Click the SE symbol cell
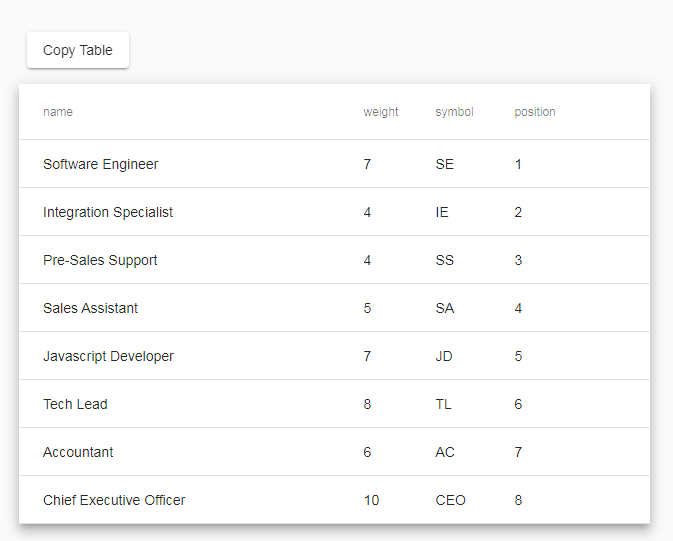673x541 pixels. [x=445, y=164]
